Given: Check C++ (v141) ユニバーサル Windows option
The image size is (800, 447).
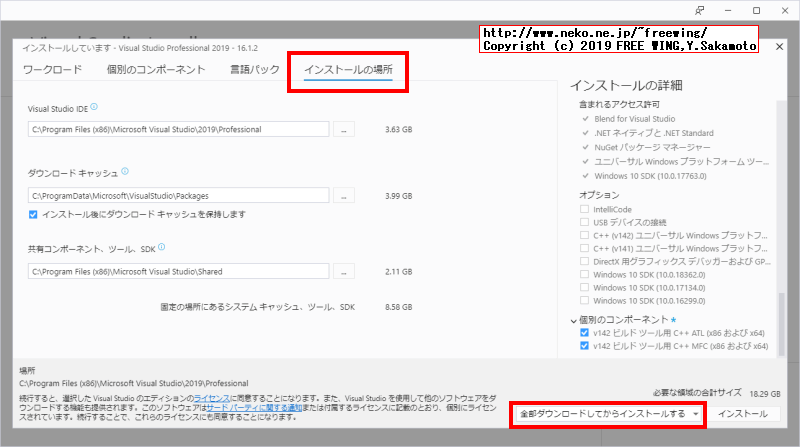Looking at the screenshot, I should point(584,249).
